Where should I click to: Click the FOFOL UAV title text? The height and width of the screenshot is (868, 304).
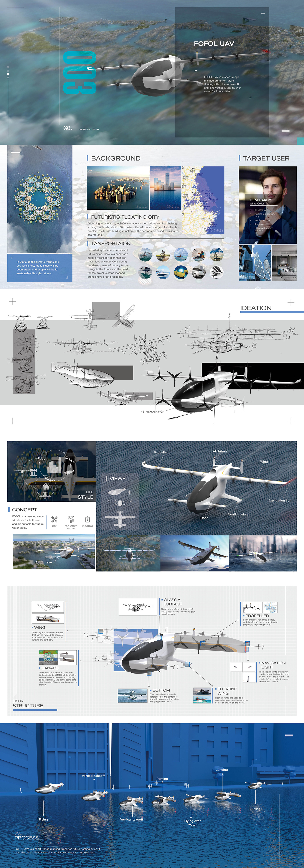tap(214, 43)
